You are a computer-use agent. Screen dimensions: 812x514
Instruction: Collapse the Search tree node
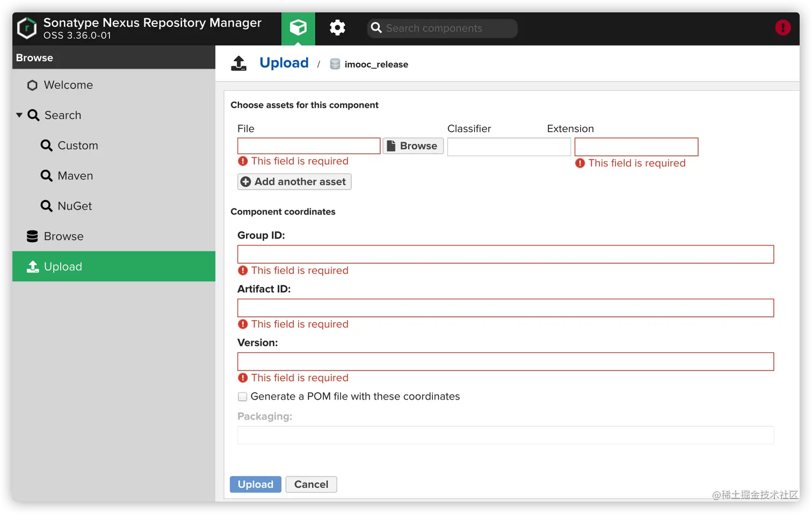(19, 115)
